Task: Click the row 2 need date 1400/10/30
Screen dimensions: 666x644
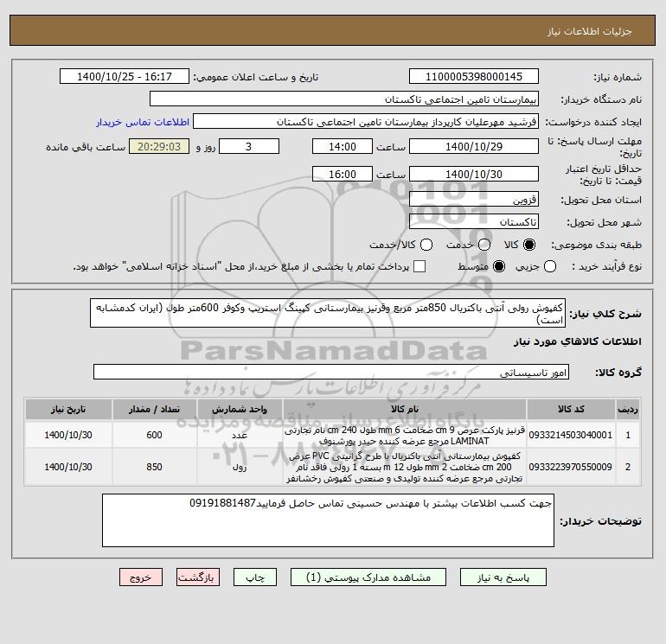Action: point(68,467)
